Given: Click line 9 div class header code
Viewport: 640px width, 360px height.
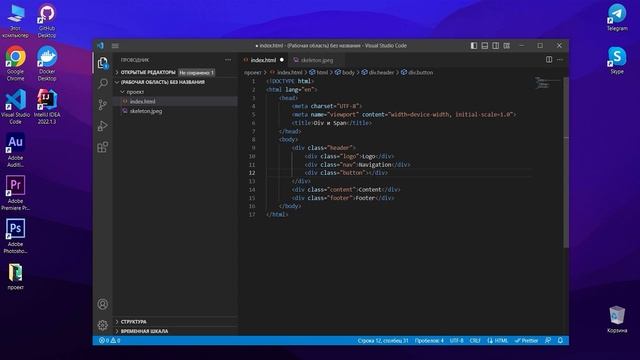Looking at the screenshot, I should click(x=324, y=148).
